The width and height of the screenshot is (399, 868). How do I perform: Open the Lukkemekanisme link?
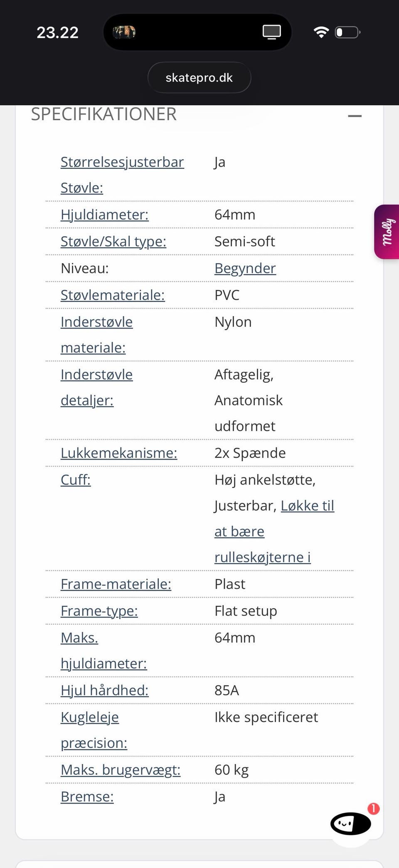(x=119, y=453)
